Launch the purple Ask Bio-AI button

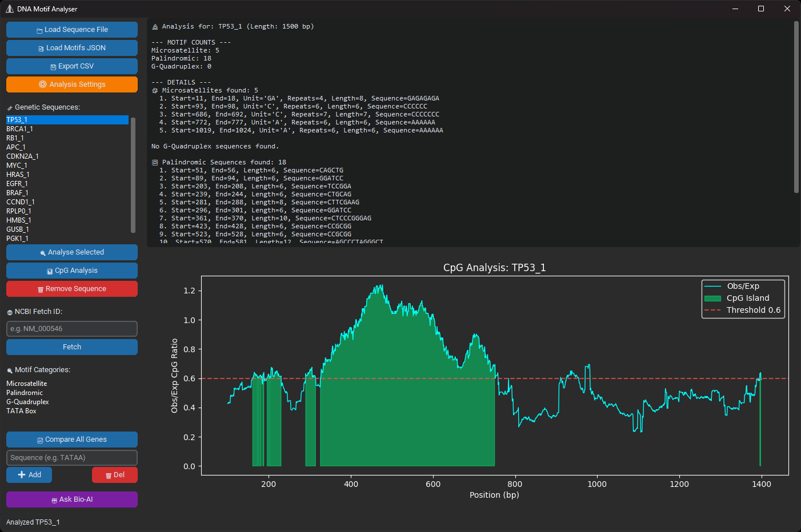click(72, 499)
